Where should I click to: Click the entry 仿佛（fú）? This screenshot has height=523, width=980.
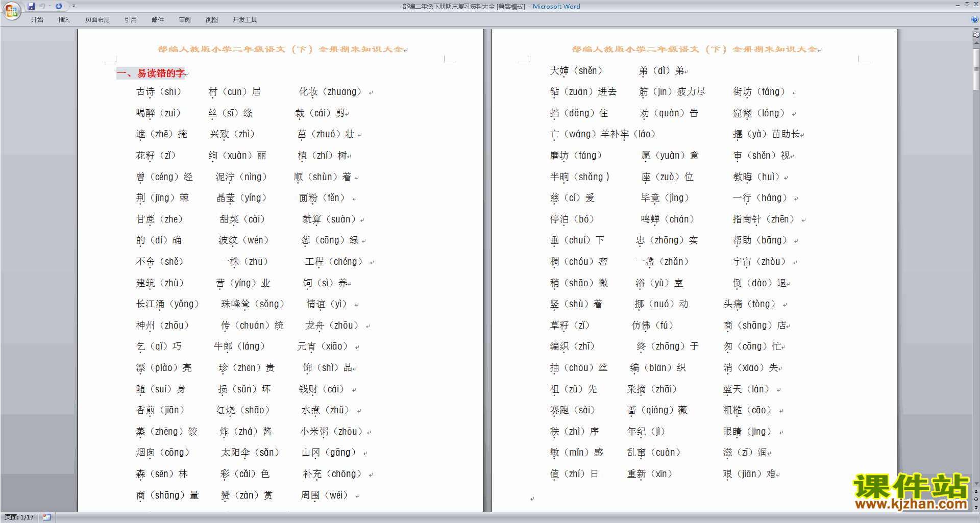653,326
